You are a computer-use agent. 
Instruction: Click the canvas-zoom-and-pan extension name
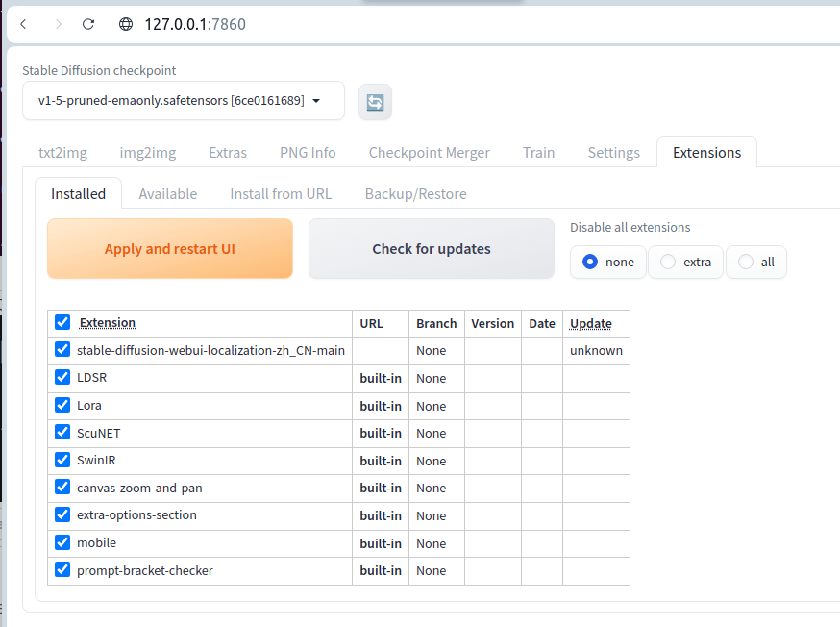pos(139,489)
